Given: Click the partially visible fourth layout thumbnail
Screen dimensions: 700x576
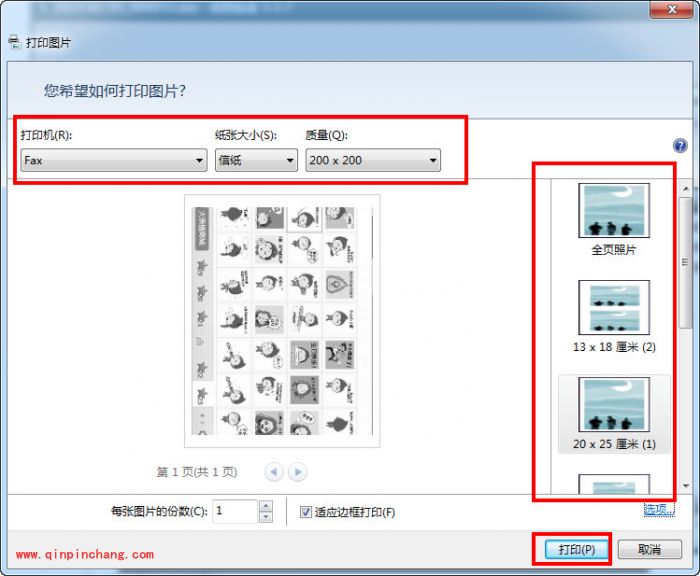Looking at the screenshot, I should pos(614,484).
